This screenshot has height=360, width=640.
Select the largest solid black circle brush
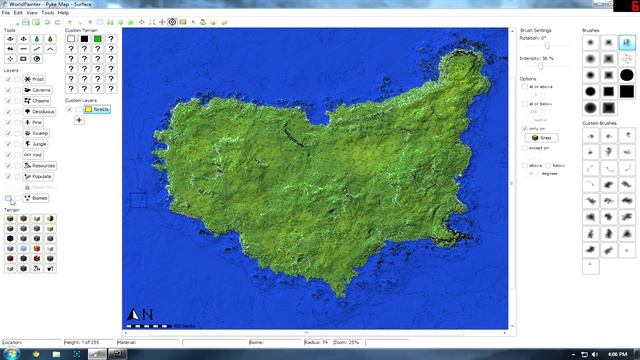[627, 75]
